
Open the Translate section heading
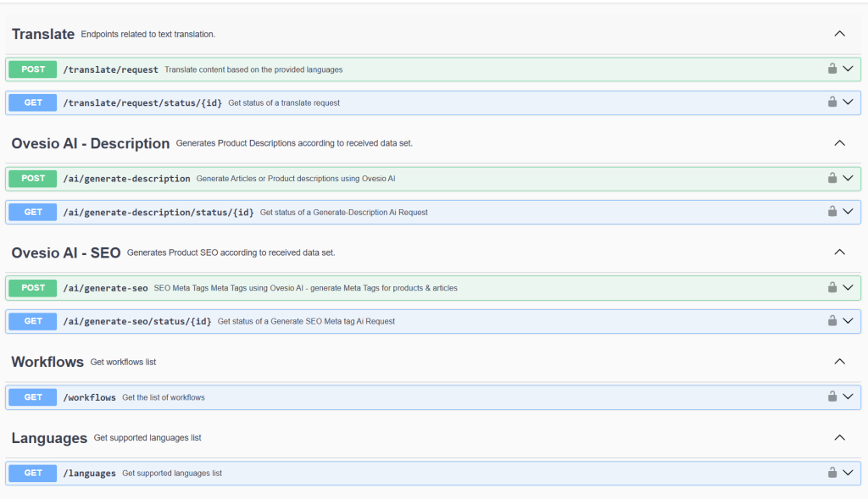pyautogui.click(x=43, y=34)
